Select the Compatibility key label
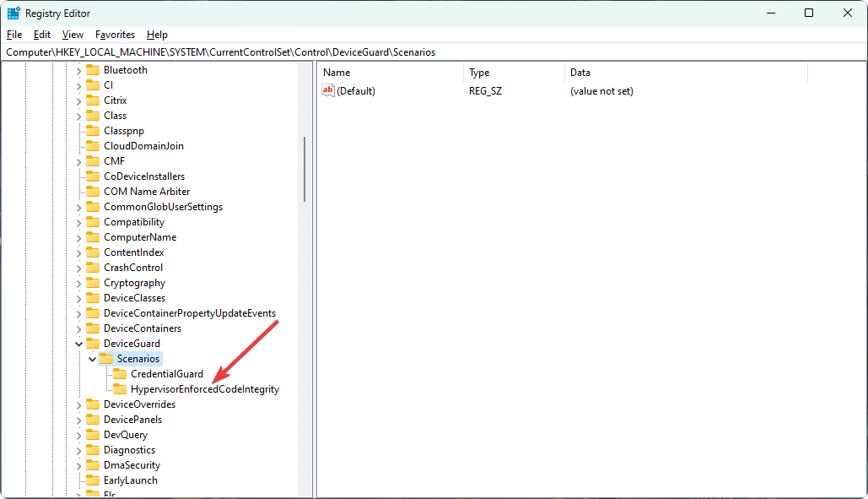868x499 pixels. pos(134,221)
